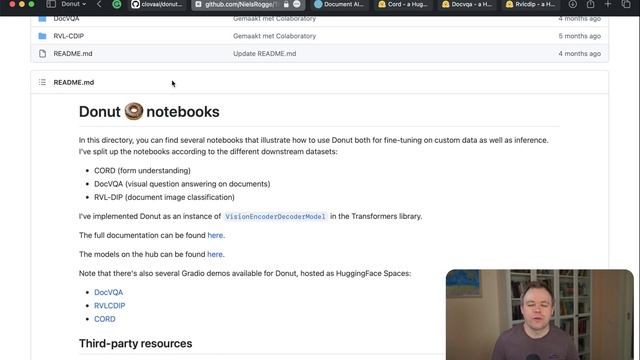
Task: Click the RVL-CDIP folder icon
Action: [x=42, y=36]
